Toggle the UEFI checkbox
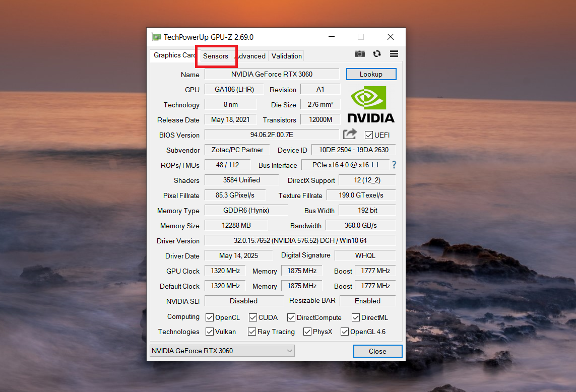The image size is (576, 392). [369, 135]
